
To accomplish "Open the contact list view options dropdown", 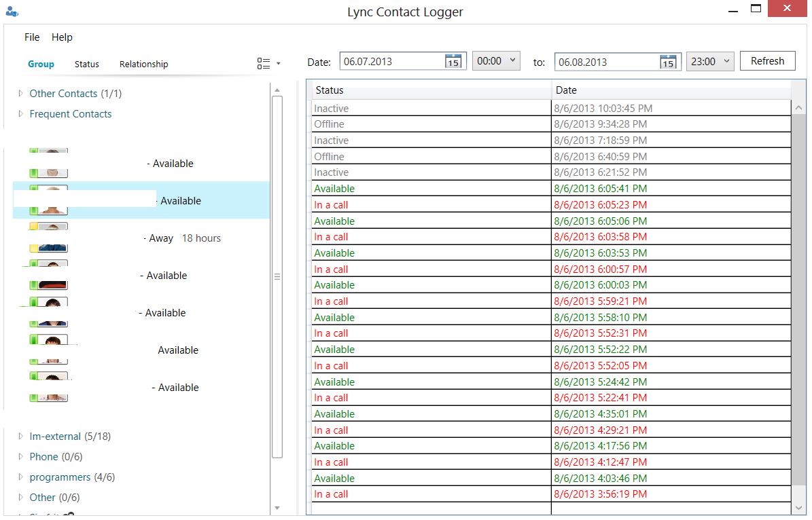I will tap(269, 64).
